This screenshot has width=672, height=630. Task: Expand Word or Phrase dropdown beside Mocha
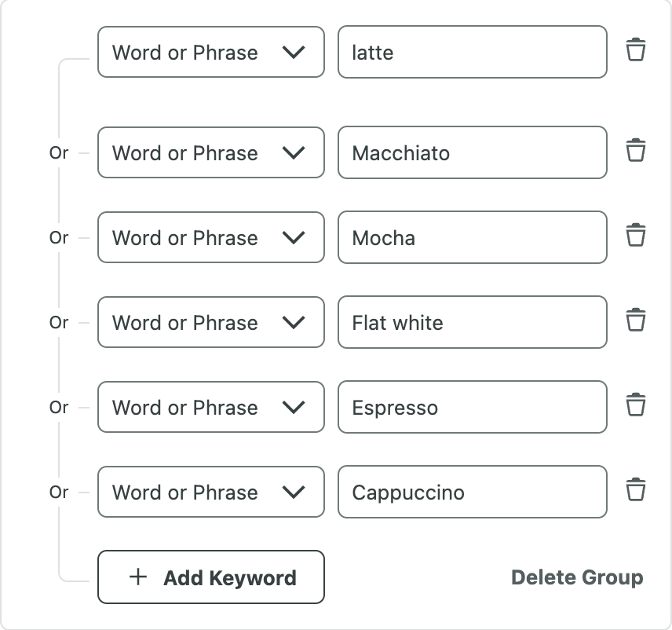click(211, 237)
